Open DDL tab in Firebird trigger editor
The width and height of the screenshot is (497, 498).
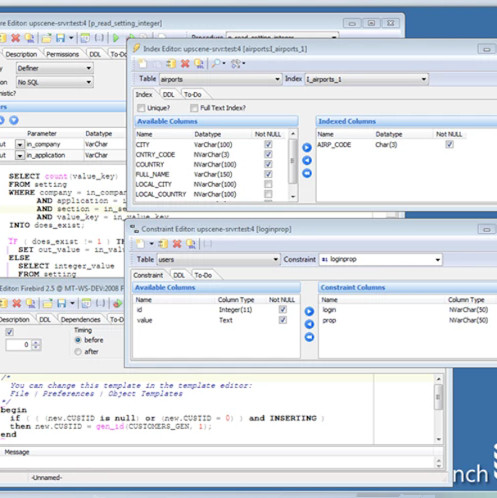click(x=45, y=320)
